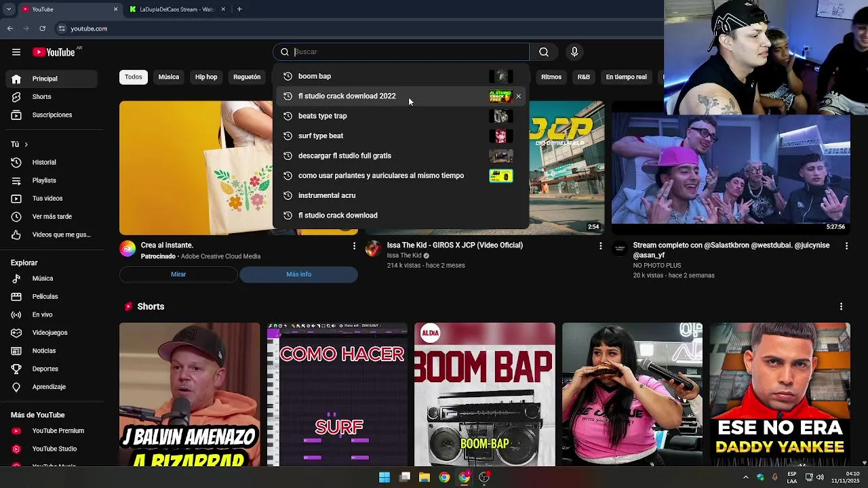Explore Deportes category in sidebar

[52, 369]
